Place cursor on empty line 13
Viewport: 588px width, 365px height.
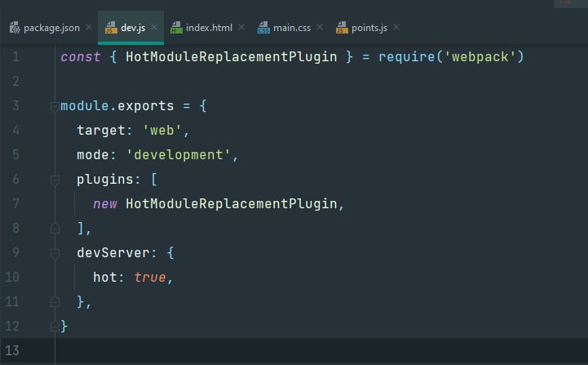pos(321,351)
